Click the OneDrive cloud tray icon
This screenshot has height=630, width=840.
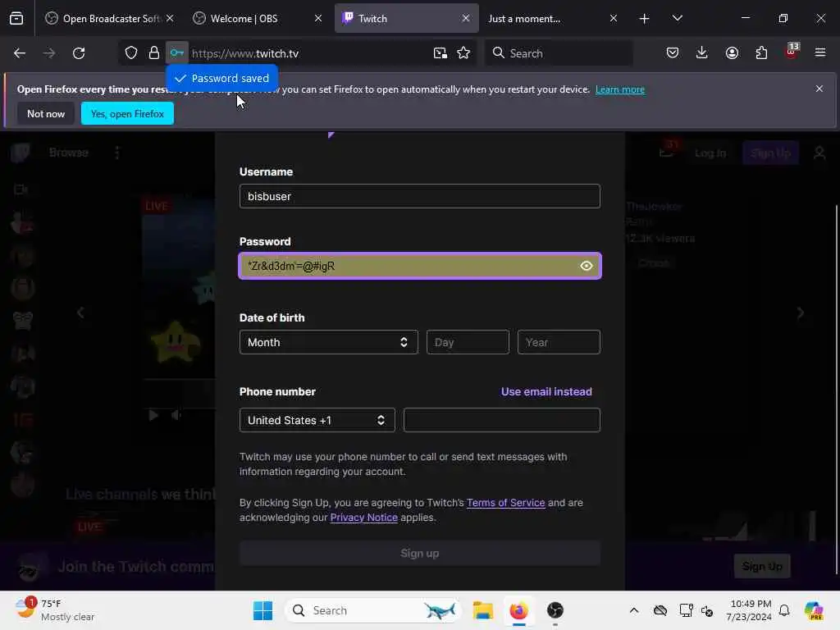(x=660, y=610)
